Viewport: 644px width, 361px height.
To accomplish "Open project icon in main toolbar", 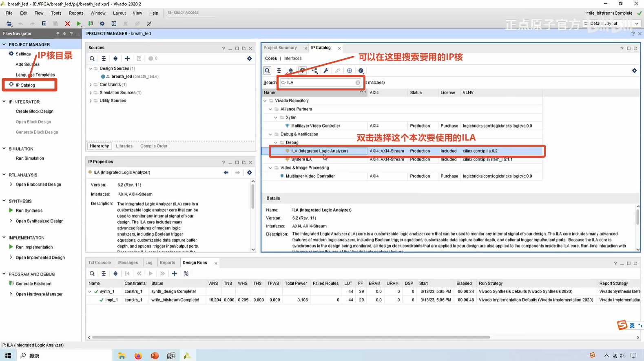I will pos(9,24).
